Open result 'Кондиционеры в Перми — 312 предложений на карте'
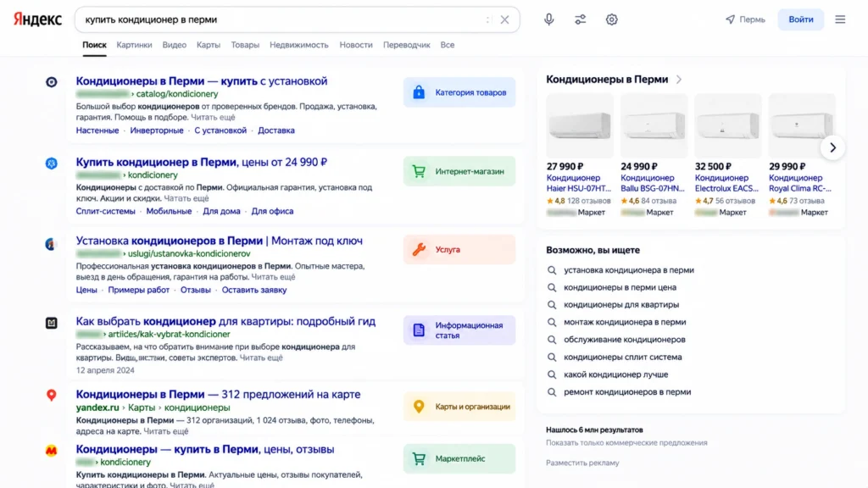Screen dimensions: 868x488 [218, 395]
